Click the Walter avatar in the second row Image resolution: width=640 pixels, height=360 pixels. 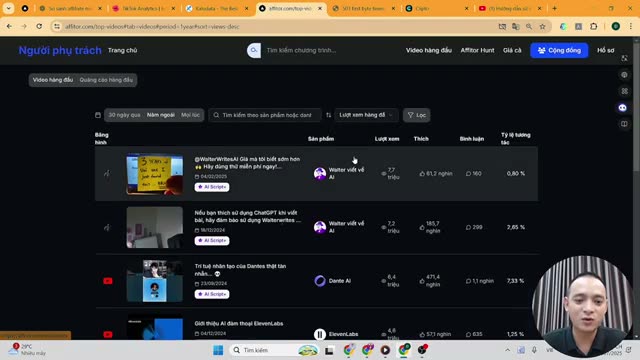[320, 227]
